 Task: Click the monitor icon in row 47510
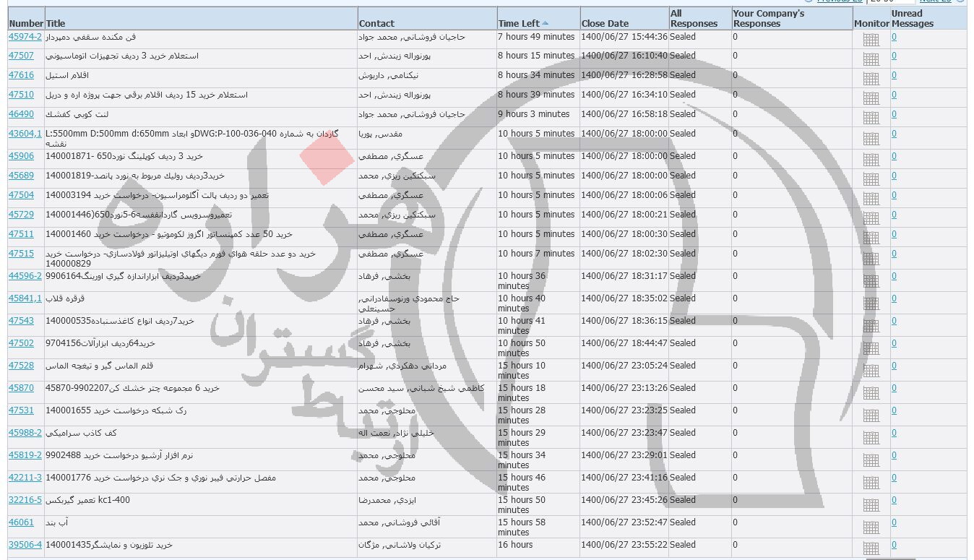pos(871,99)
